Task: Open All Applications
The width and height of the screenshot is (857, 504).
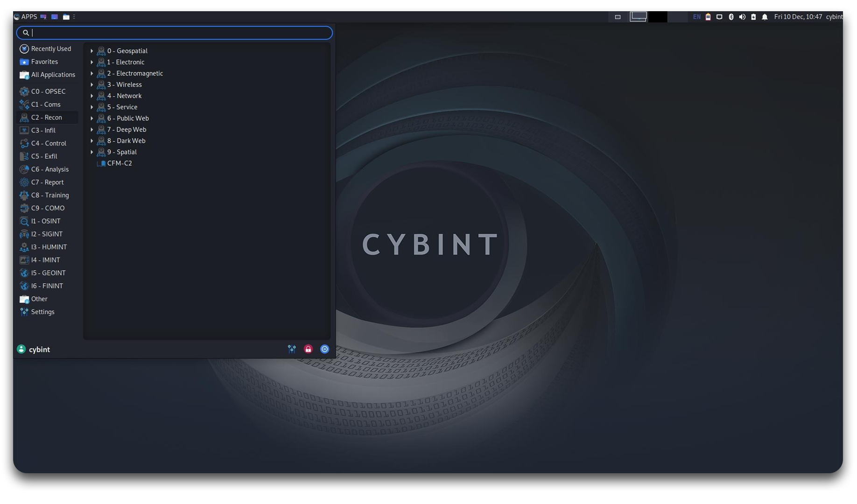Action: [53, 75]
